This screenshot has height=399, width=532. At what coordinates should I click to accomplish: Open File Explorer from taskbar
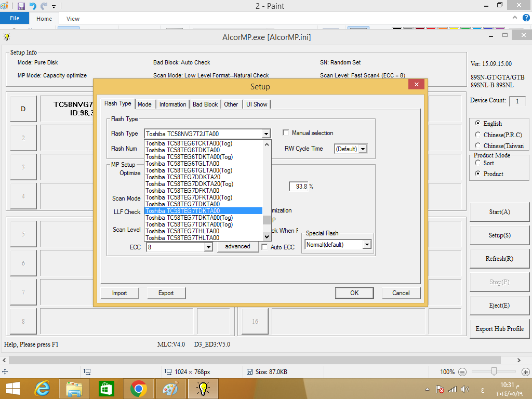(74, 389)
